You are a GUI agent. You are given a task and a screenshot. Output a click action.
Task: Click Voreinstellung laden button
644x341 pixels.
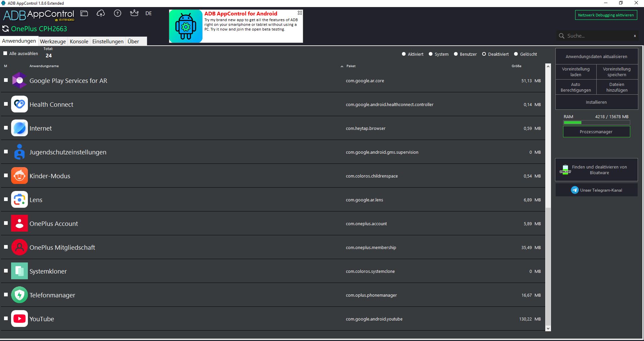pyautogui.click(x=576, y=72)
